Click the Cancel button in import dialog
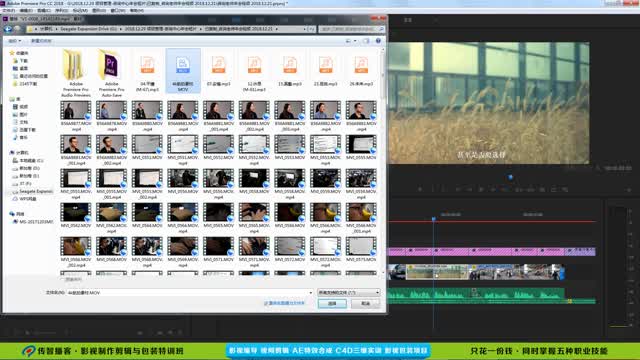The width and height of the screenshot is (640, 360). tap(365, 304)
